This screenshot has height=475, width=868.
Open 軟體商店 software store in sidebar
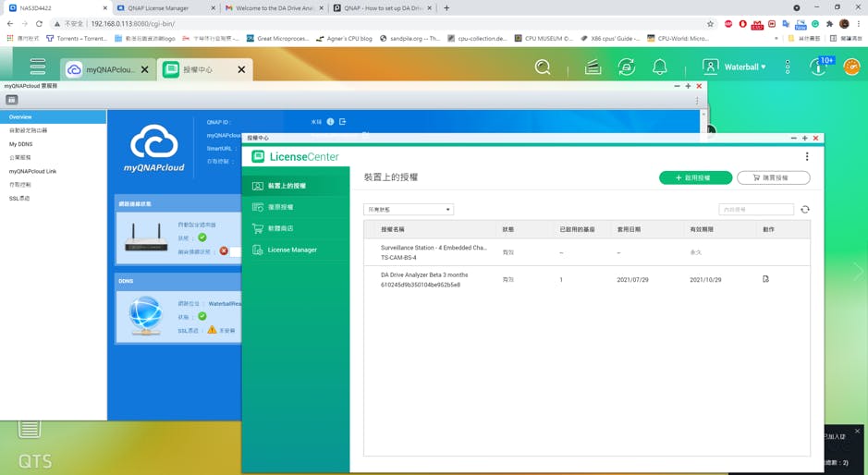pos(280,228)
